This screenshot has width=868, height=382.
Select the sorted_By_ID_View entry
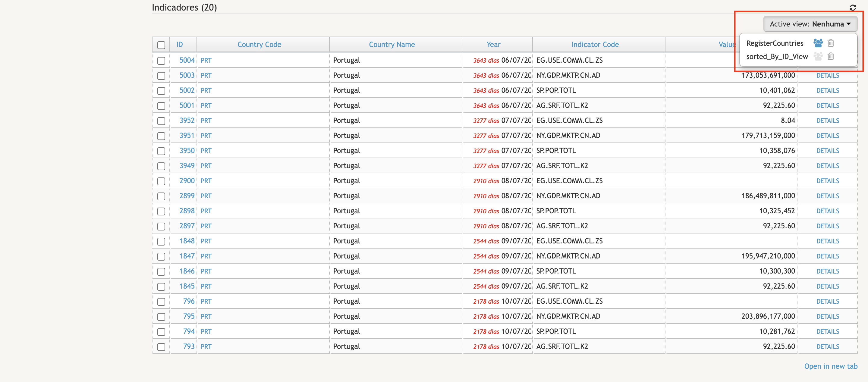pos(777,57)
